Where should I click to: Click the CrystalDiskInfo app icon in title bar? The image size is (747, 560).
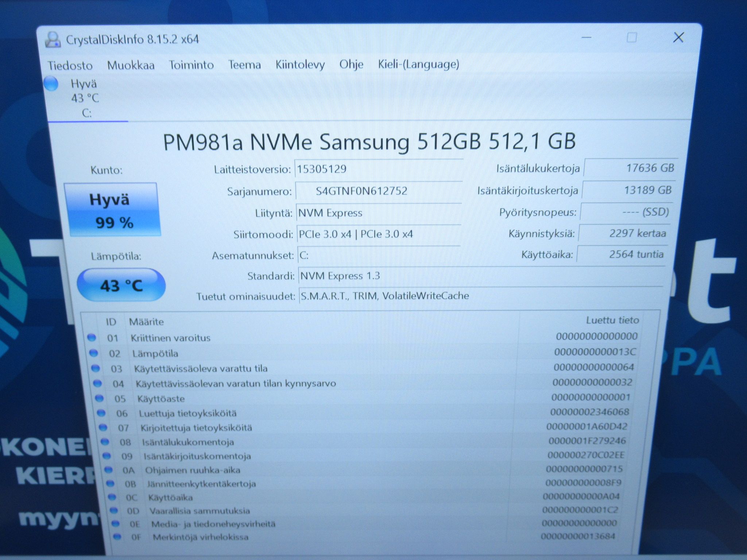(53, 39)
